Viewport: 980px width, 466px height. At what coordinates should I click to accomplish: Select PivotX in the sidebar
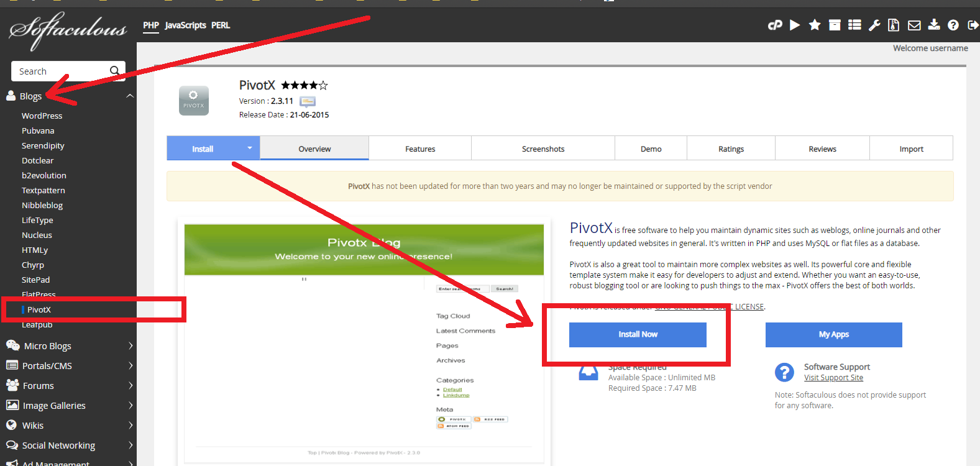(x=39, y=309)
